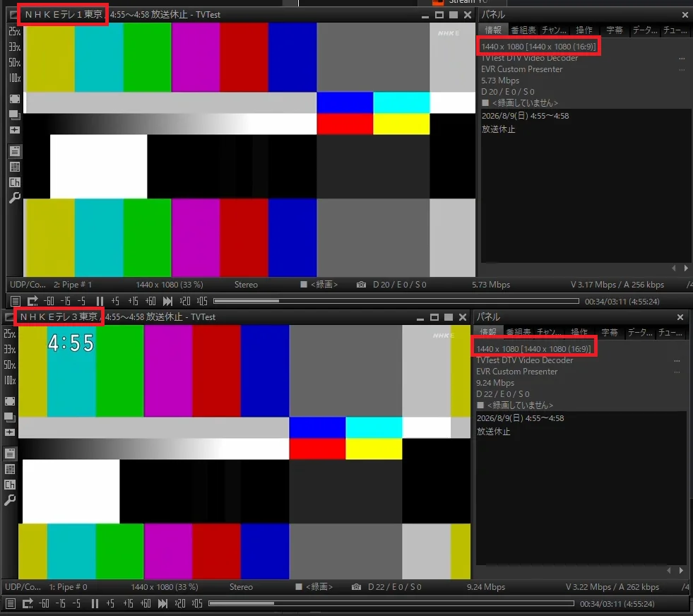The height and width of the screenshot is (616, 693).
Task: Set 33% zoom in Eテレ3 window sidebar
Action: 10,349
